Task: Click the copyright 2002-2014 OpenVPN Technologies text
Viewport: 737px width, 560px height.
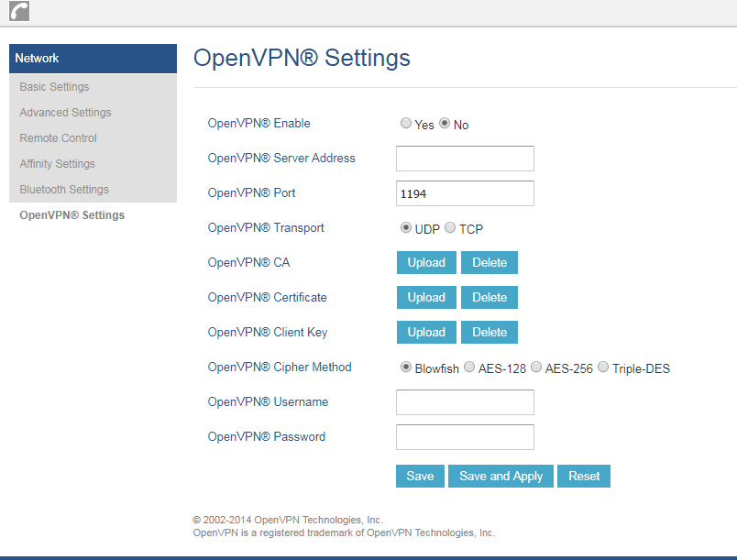Action: tap(288, 520)
